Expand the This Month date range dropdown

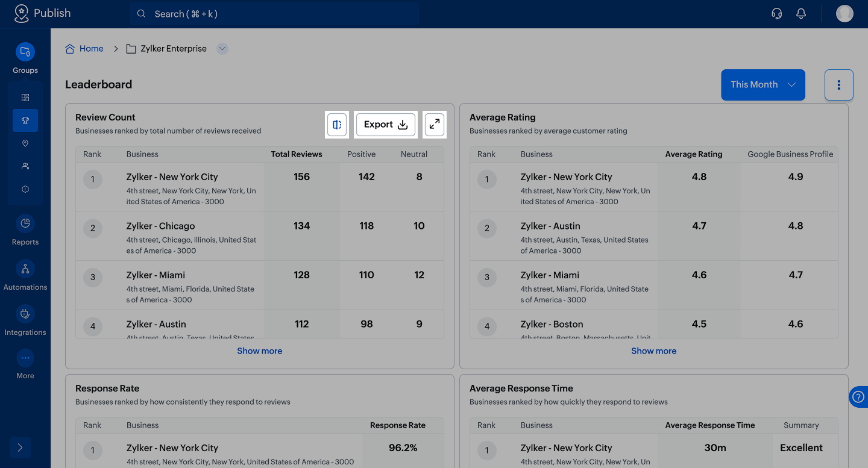[x=763, y=85]
